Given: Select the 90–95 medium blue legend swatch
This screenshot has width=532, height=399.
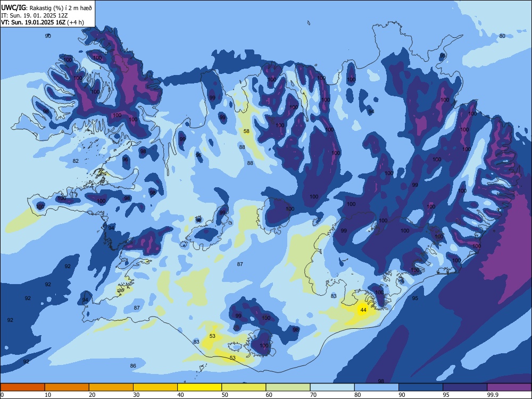Looking at the screenshot, I should coord(421,387).
